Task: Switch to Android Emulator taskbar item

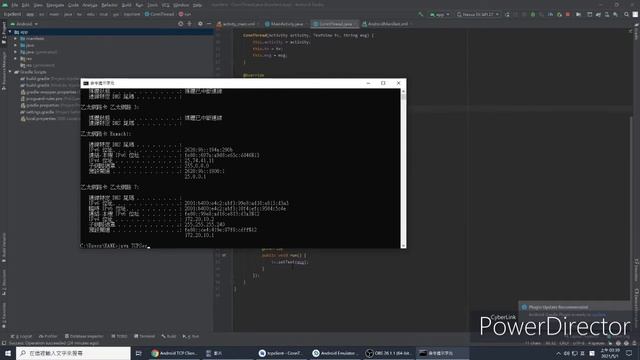Action: (x=335, y=353)
